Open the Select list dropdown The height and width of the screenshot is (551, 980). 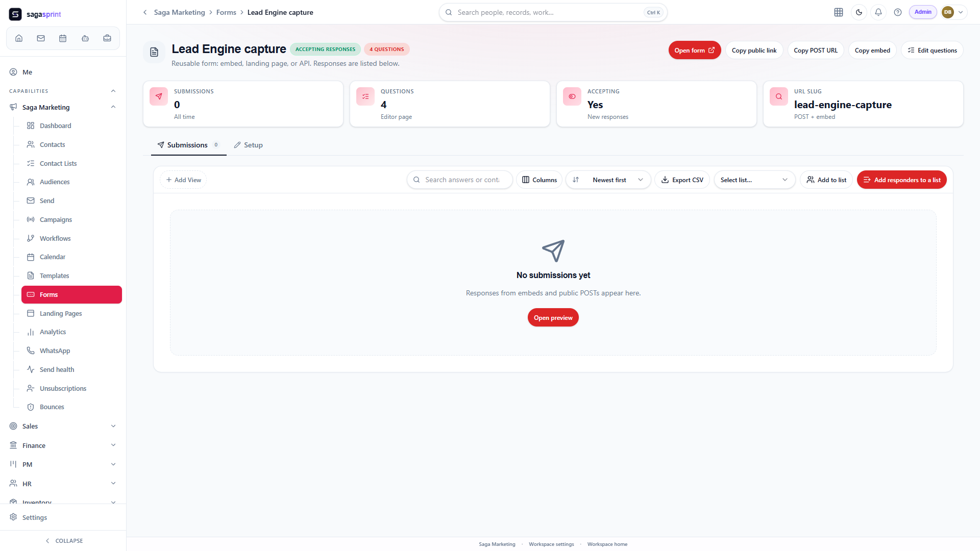click(754, 180)
